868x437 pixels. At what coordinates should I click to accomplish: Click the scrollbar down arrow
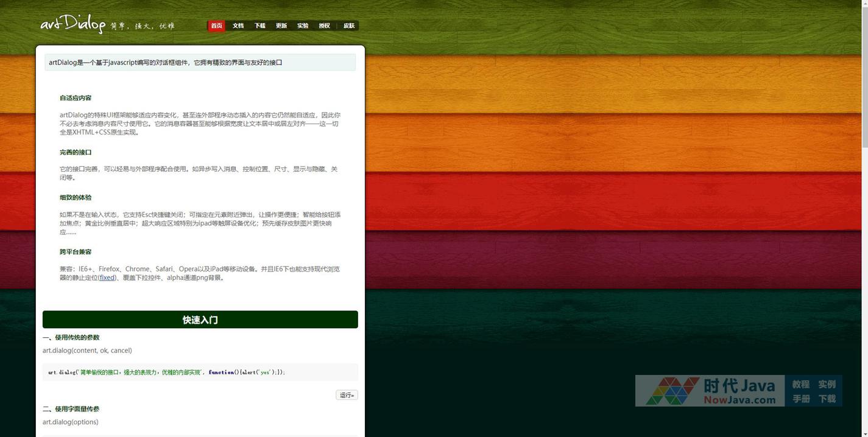point(864,433)
